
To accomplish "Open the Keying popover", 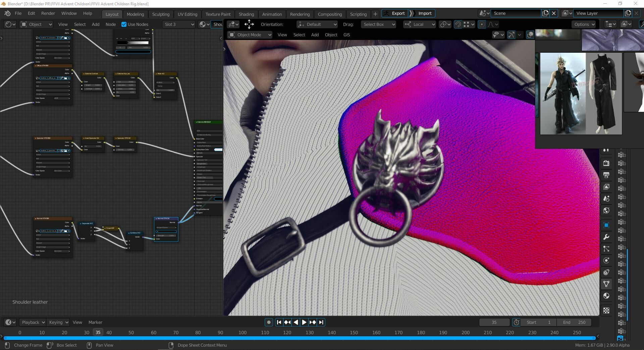I will point(58,322).
